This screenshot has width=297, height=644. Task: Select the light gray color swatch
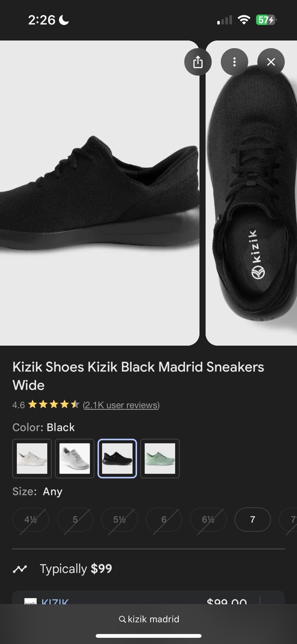coord(75,458)
